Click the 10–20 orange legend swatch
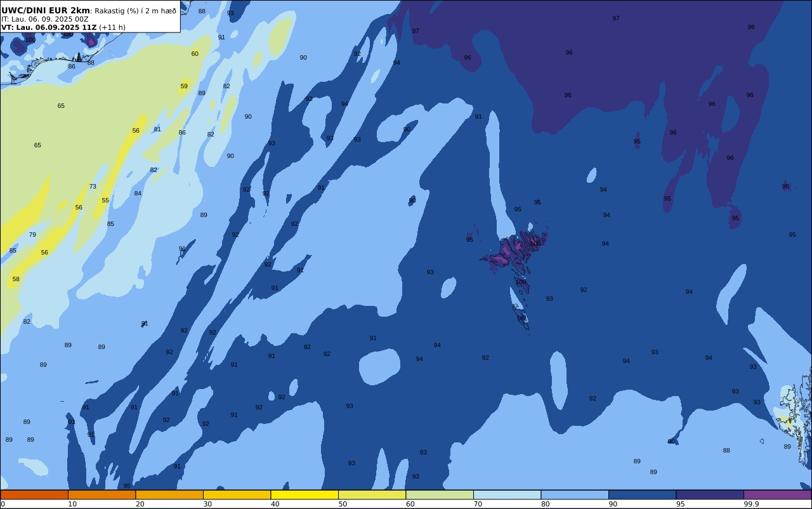This screenshot has height=509, width=812. point(101,494)
